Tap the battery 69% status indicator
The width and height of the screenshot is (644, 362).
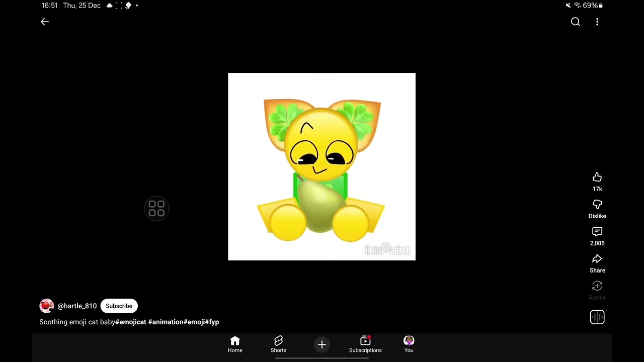pos(593,6)
